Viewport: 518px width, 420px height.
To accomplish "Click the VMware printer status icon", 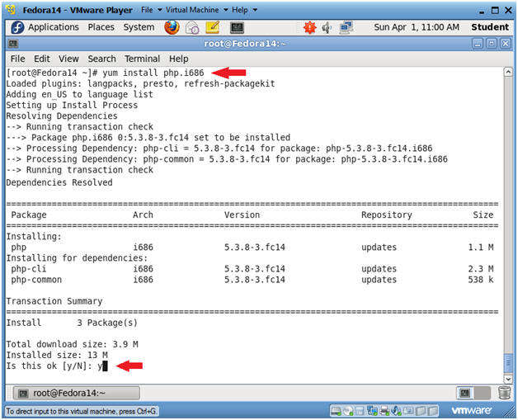I will pos(384,411).
